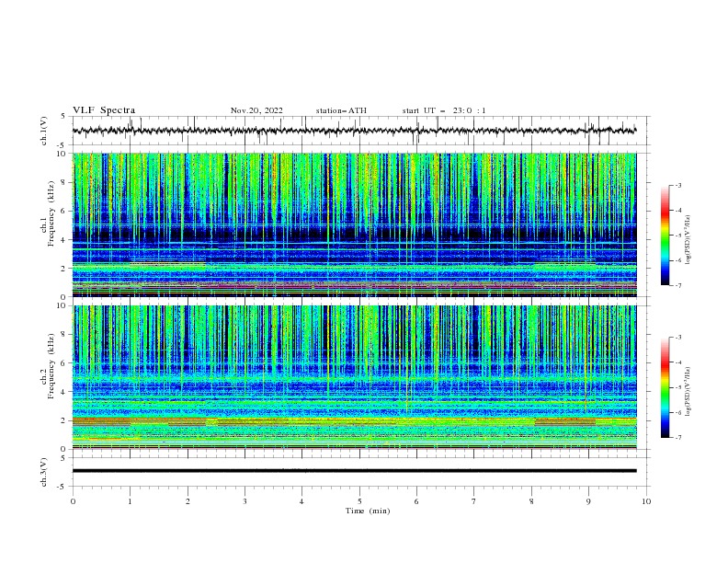Click the "2" kHz tick on ch.2 axis
728x563 pixels.
63,420
